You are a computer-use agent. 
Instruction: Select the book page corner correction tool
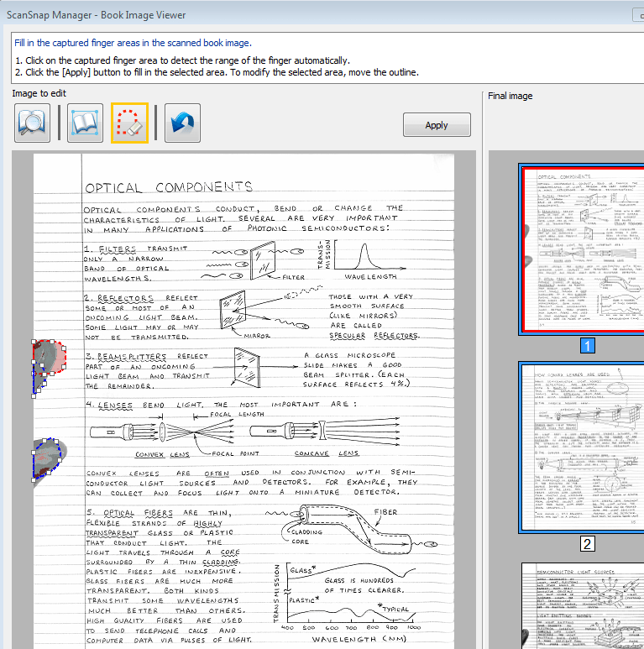click(84, 123)
